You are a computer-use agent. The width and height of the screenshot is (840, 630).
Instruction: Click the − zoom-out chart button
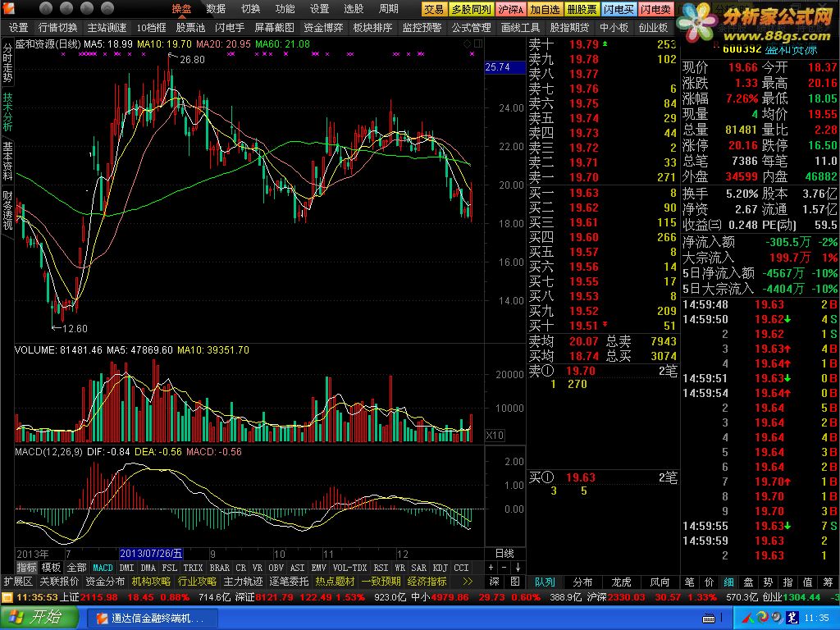pos(504,568)
